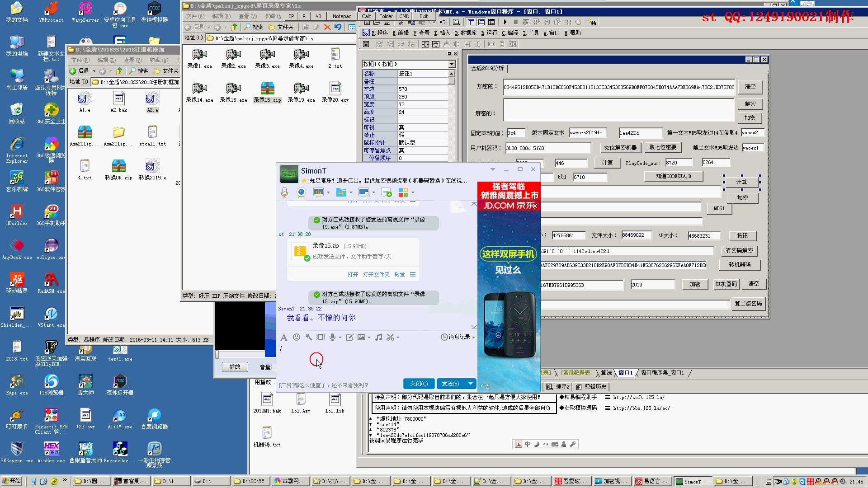Start a voice call in the SimonT chat

pyautogui.click(x=284, y=192)
